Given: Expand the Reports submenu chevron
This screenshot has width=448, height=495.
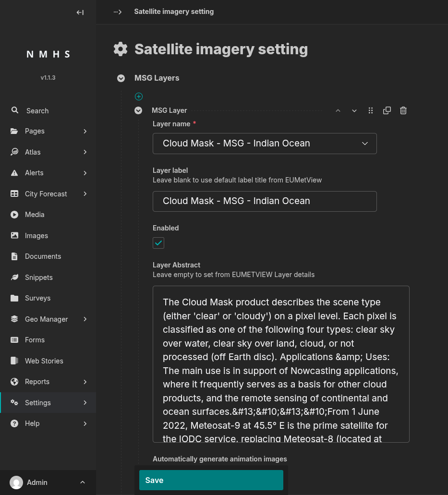Looking at the screenshot, I should coord(85,382).
